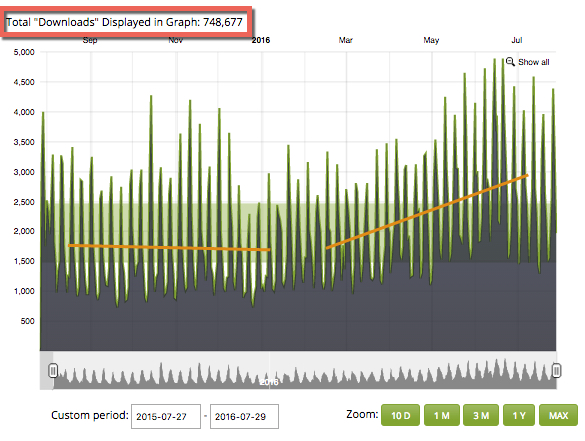The width and height of the screenshot is (585, 441).
Task: Click the MAX zoom button
Action: (x=558, y=415)
